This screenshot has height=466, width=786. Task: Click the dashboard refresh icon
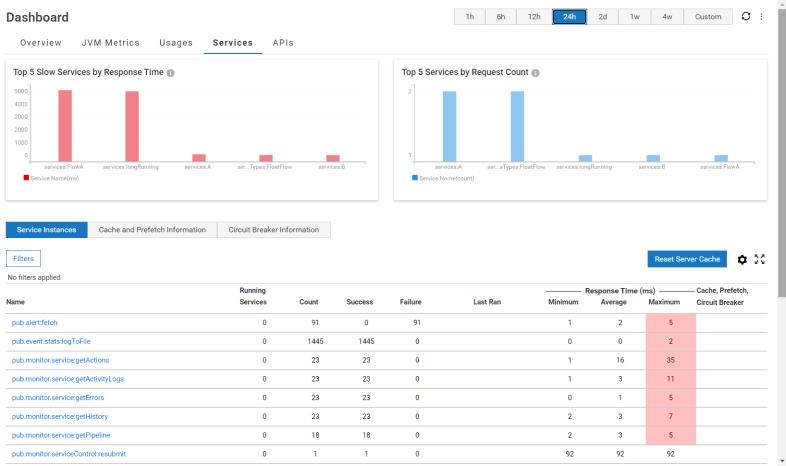744,16
